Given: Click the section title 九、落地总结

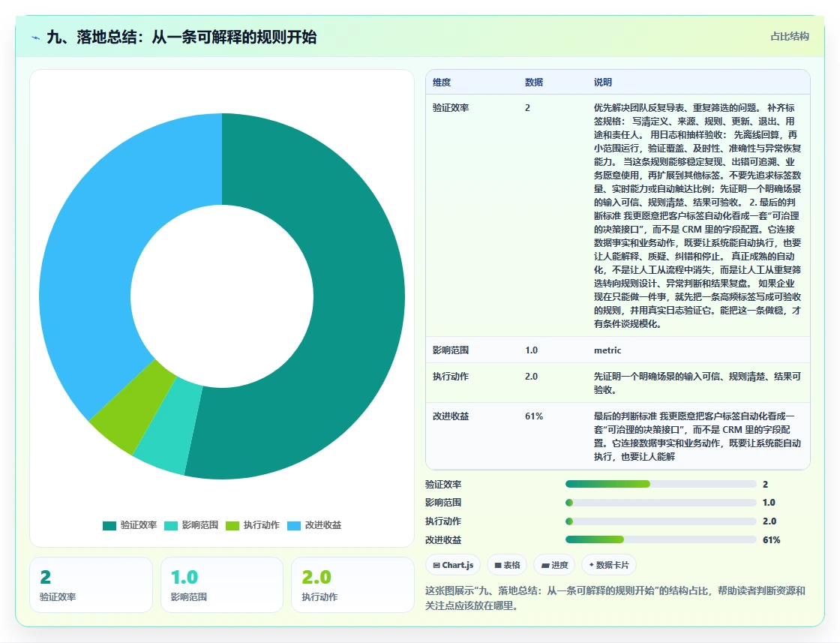Looking at the screenshot, I should click(x=181, y=37).
